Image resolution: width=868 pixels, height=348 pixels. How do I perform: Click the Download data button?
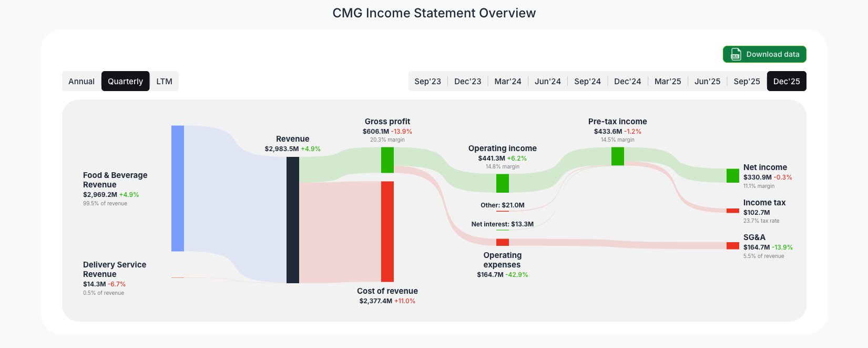[764, 54]
